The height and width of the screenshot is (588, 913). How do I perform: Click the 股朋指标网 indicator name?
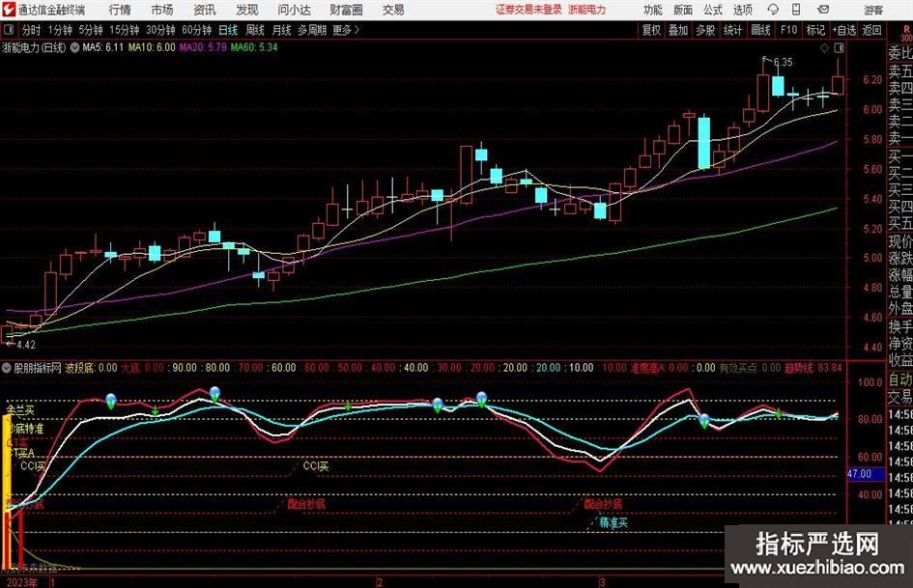tap(38, 368)
